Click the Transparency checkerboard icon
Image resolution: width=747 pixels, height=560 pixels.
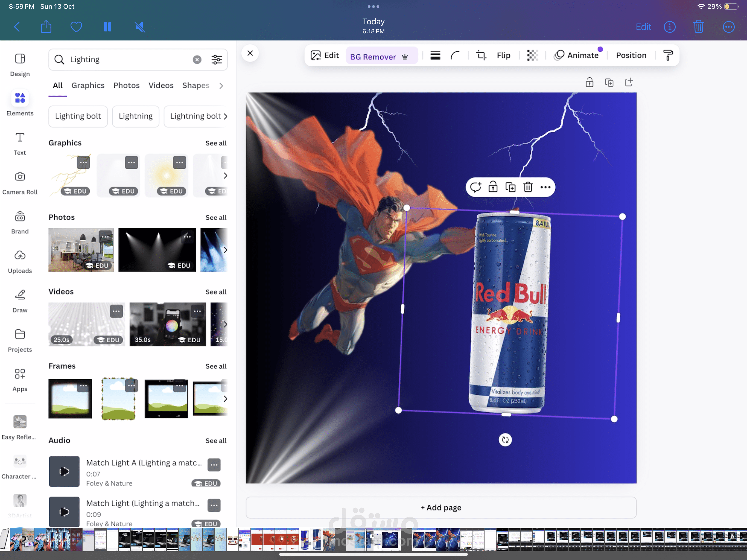532,55
